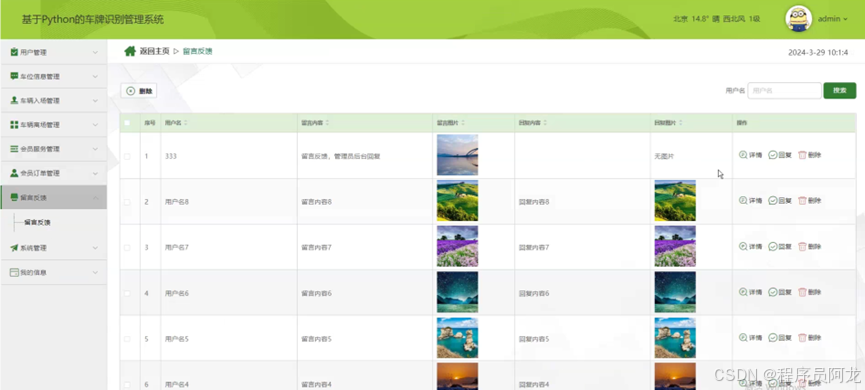Click 回复 in the 用户名5 row

[x=780, y=338]
